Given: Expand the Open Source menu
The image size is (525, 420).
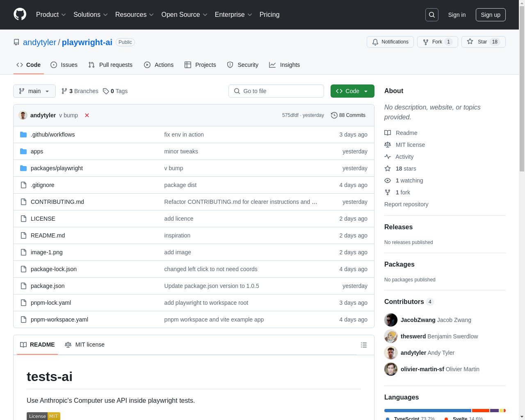Looking at the screenshot, I should (x=185, y=15).
